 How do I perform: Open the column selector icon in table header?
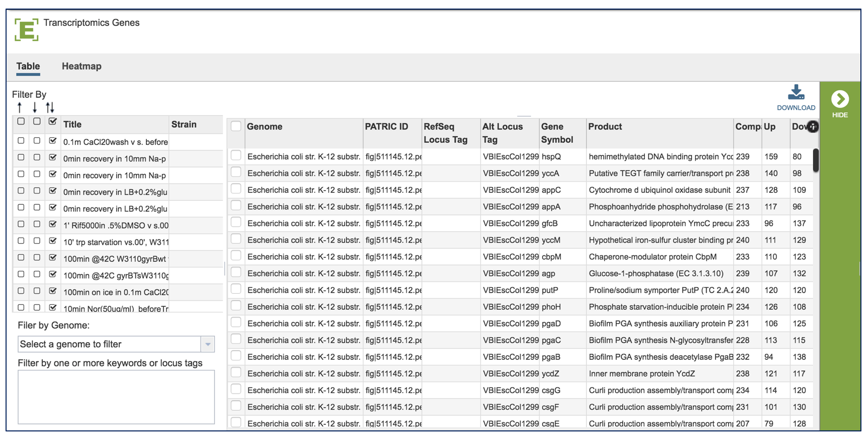tap(812, 127)
